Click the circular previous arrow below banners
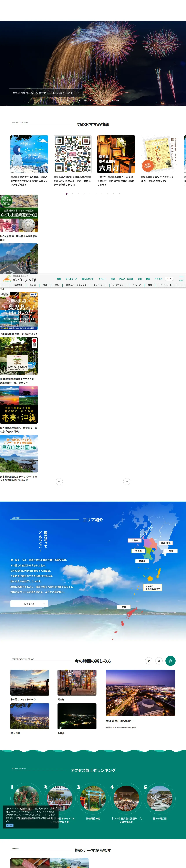 pyautogui.click(x=59, y=481)
